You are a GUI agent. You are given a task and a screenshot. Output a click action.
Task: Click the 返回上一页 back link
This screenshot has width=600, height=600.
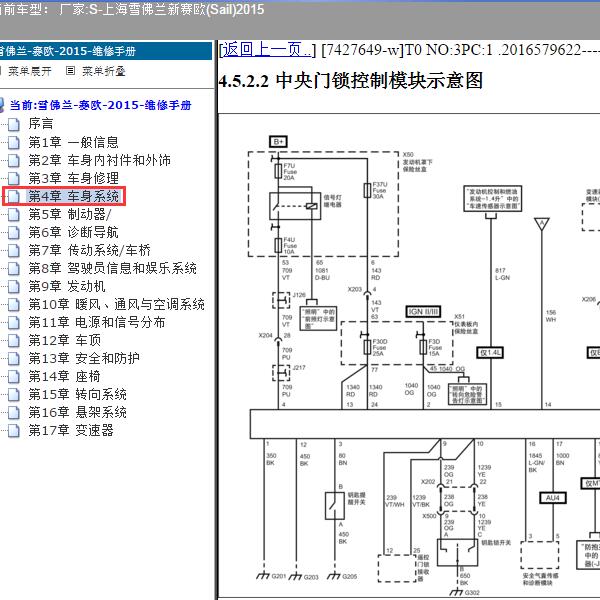point(265,50)
